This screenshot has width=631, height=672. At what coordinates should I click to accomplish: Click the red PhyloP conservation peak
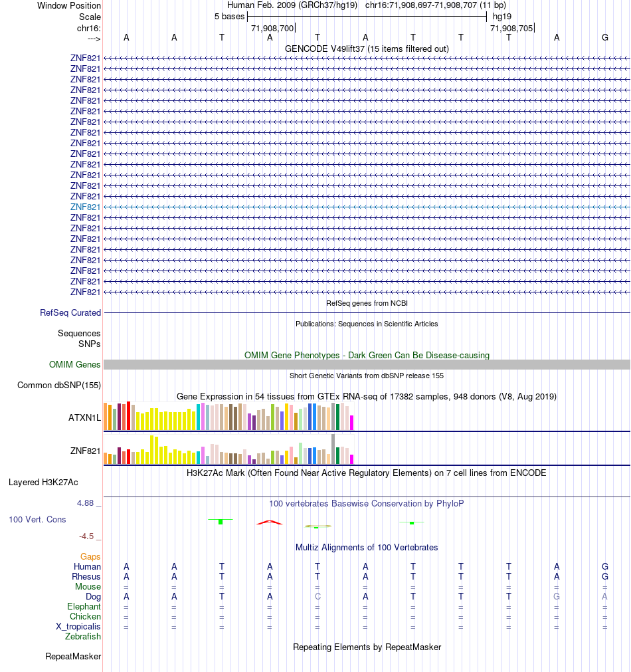(x=270, y=522)
